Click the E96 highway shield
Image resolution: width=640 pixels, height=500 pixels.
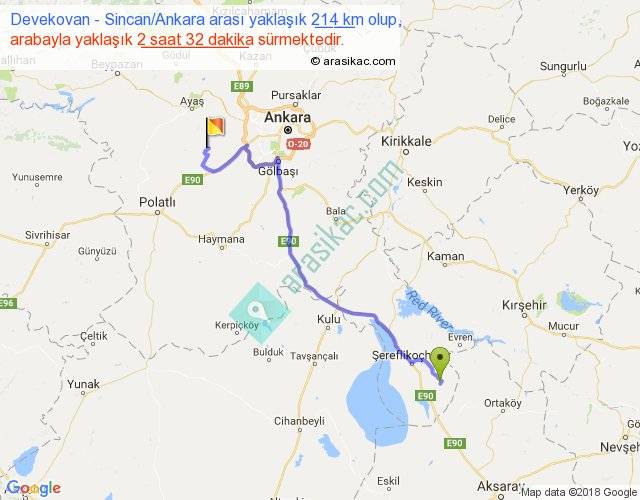(x=8, y=303)
